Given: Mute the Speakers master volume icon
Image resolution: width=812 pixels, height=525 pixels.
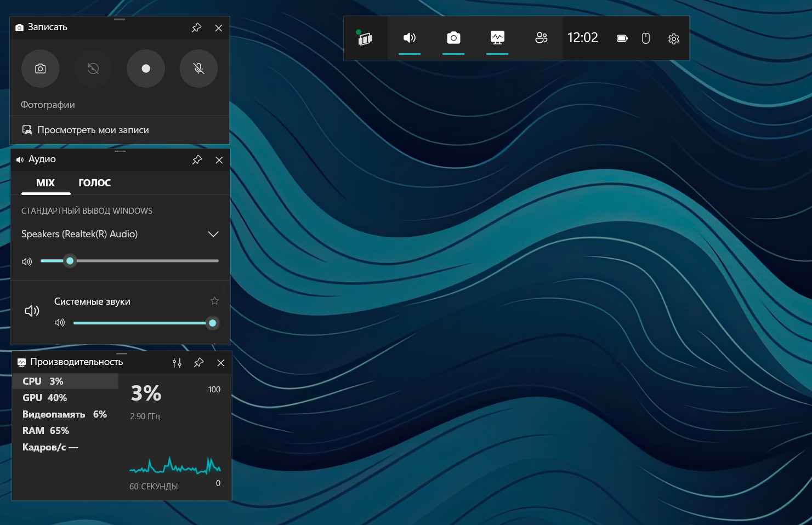Looking at the screenshot, I should tap(27, 261).
